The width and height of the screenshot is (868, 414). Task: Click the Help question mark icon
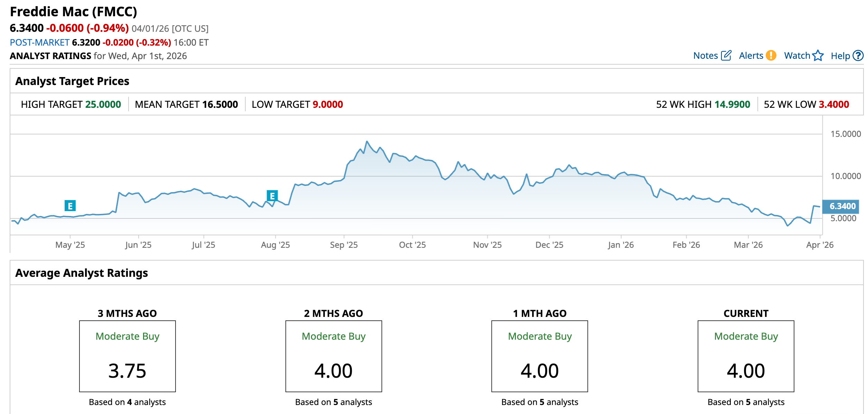[x=858, y=55]
